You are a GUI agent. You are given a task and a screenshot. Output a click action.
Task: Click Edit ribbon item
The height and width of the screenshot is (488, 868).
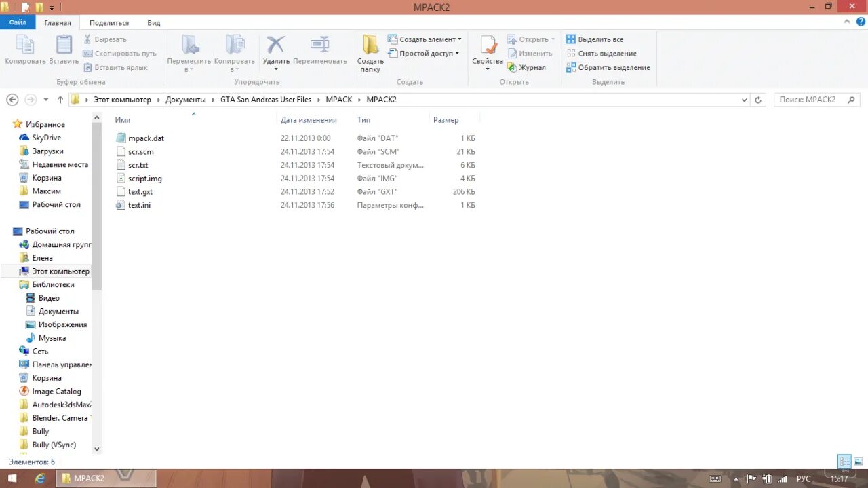tap(530, 54)
